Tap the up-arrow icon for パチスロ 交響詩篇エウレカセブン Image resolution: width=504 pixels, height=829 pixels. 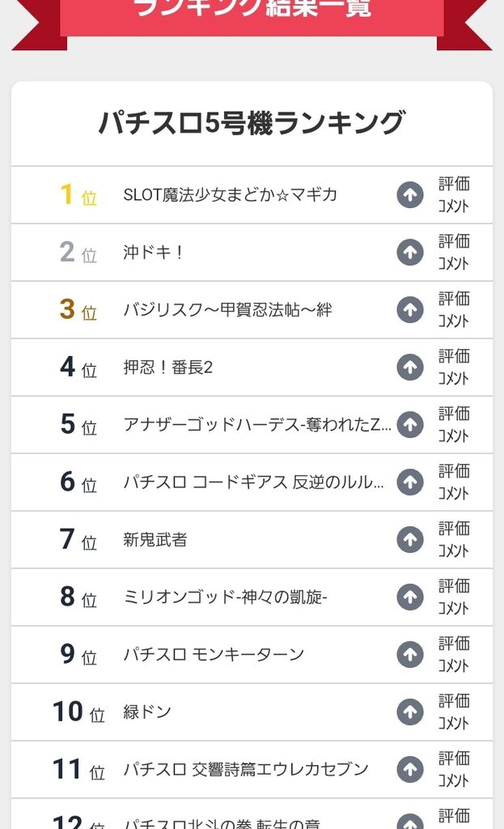pyautogui.click(x=410, y=770)
